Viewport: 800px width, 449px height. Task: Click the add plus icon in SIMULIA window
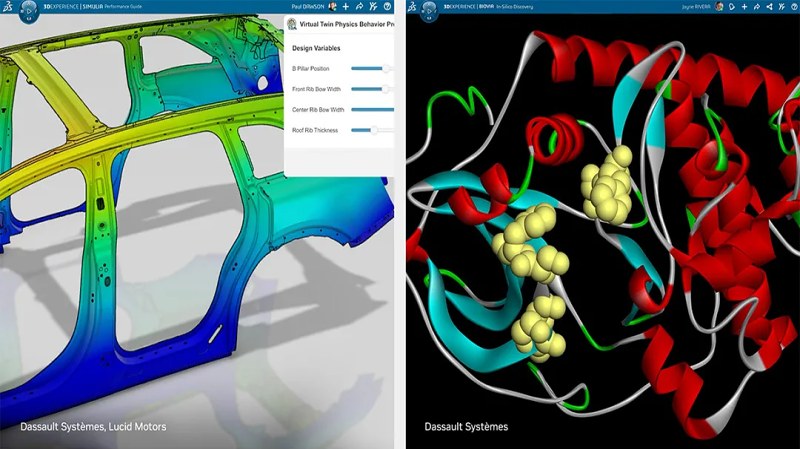point(346,7)
